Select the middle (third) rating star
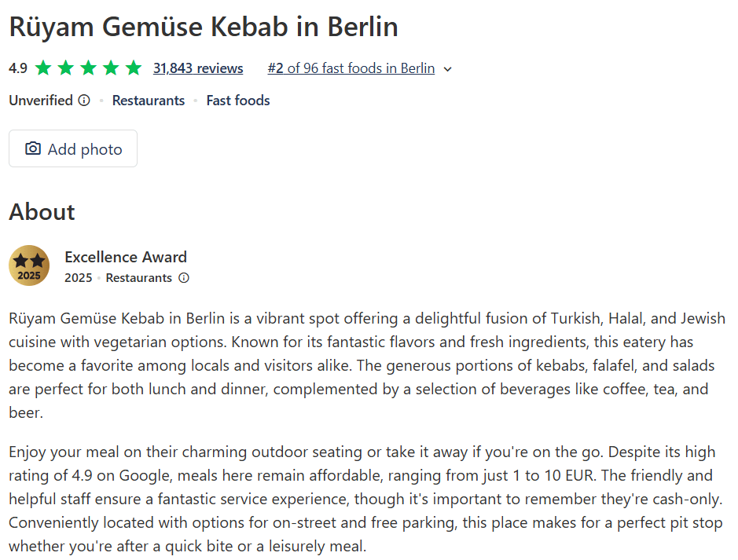 [88, 68]
